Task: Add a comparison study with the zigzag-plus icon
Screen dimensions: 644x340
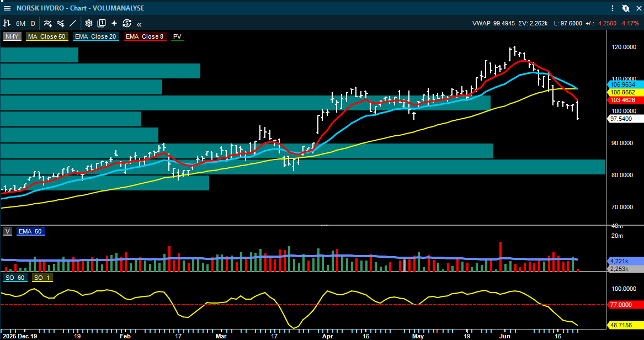Action: coord(61,23)
